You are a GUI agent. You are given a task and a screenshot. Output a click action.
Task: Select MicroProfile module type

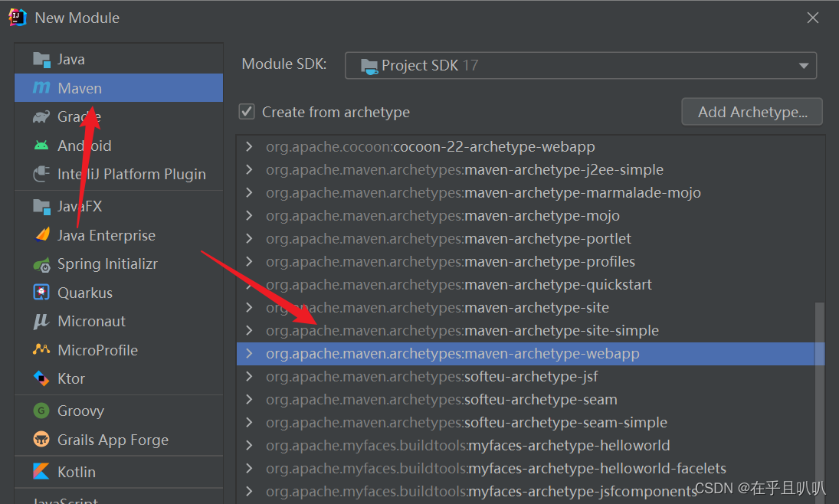click(x=119, y=351)
